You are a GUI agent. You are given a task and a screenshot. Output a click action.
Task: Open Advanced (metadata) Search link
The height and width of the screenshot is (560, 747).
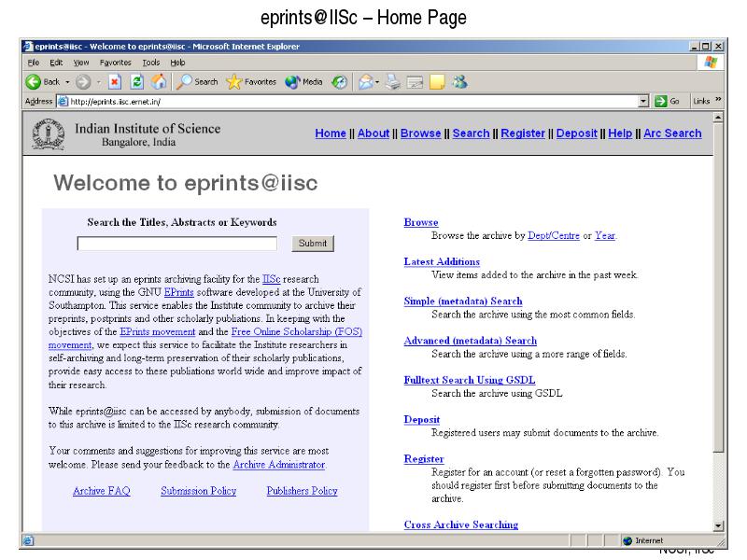tap(471, 341)
